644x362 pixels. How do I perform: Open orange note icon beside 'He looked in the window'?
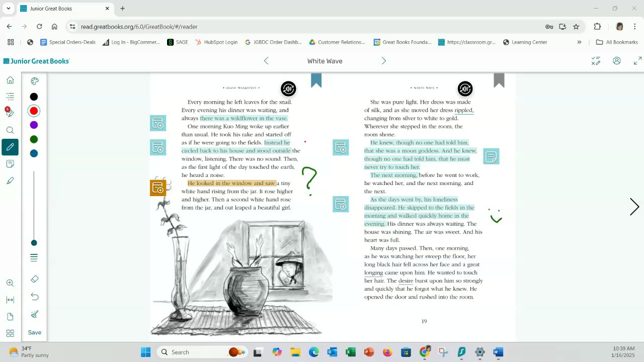[158, 188]
